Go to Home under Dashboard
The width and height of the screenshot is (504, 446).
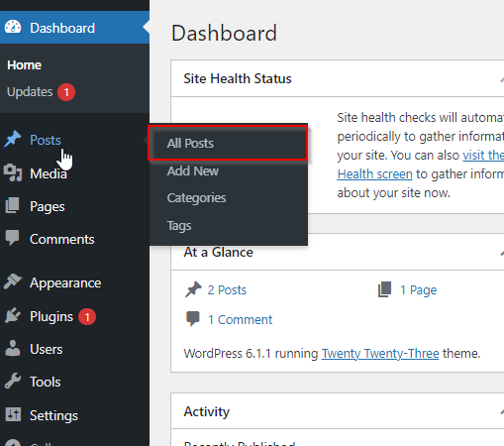point(24,65)
